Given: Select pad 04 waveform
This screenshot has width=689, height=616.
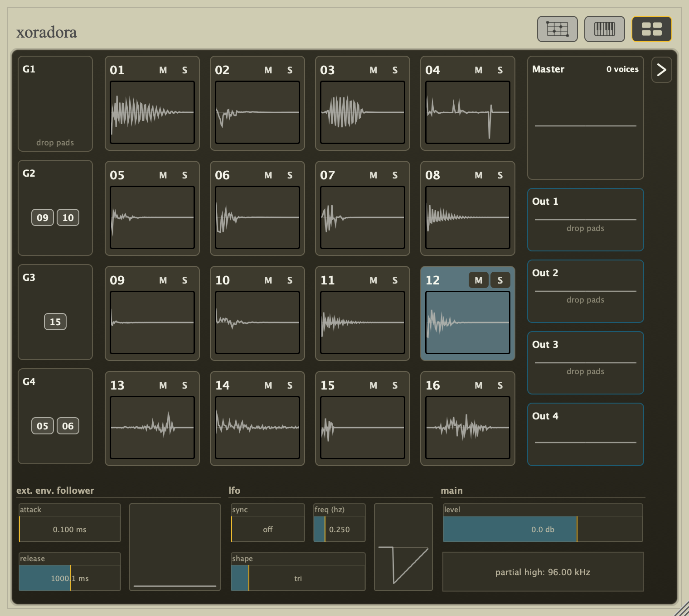Looking at the screenshot, I should [x=468, y=112].
